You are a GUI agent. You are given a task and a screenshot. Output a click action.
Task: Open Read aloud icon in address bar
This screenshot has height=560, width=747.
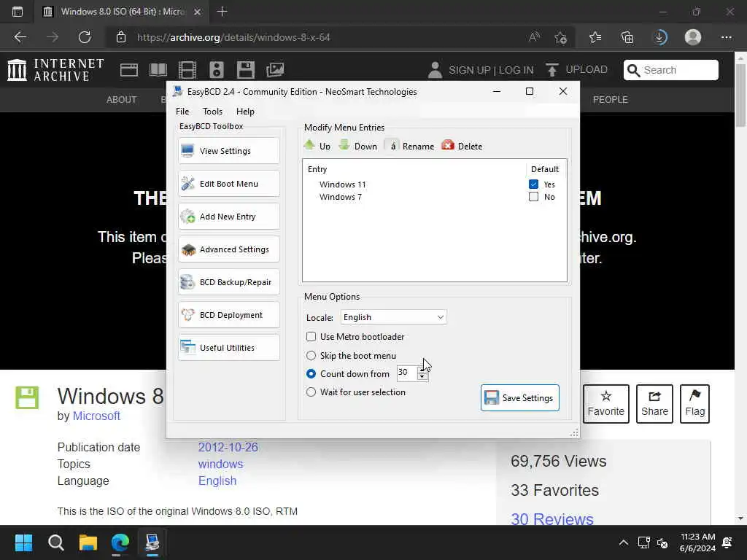point(535,37)
